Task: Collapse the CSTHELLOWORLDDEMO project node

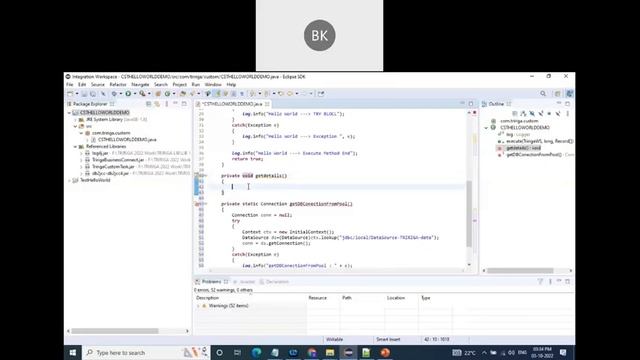Action: point(69,113)
